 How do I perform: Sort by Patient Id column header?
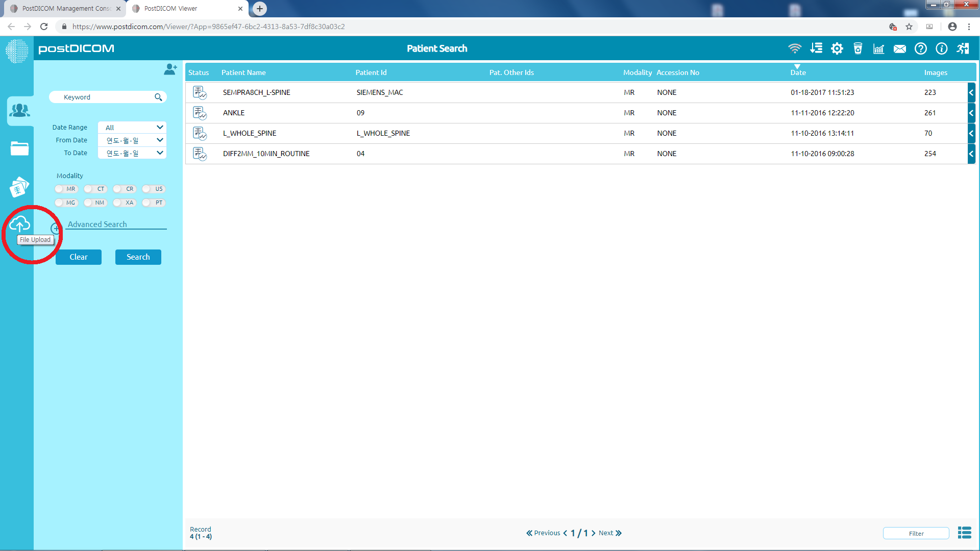coord(371,72)
